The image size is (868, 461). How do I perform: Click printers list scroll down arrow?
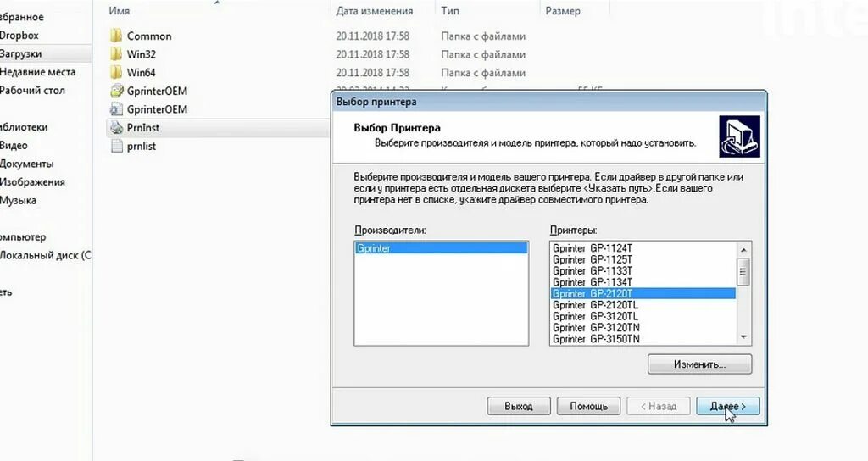pos(743,337)
